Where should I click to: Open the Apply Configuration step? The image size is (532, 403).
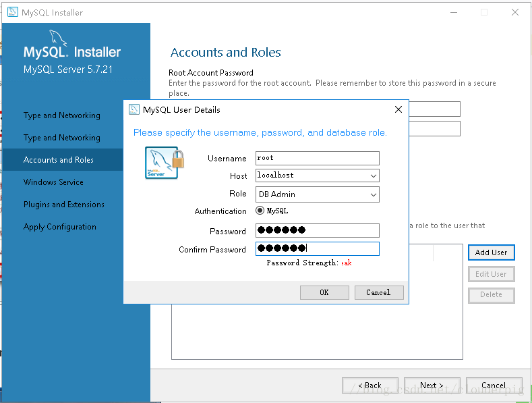(x=60, y=227)
